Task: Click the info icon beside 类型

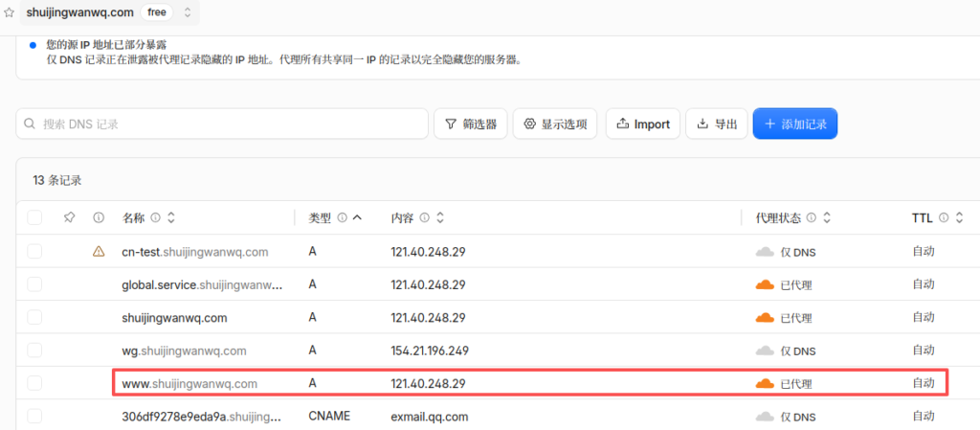Action: 342,217
